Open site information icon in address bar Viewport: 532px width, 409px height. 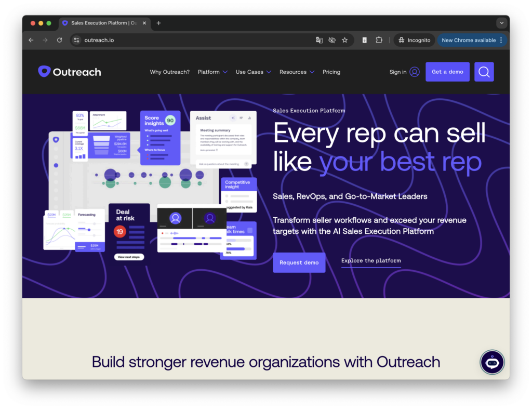coord(77,40)
